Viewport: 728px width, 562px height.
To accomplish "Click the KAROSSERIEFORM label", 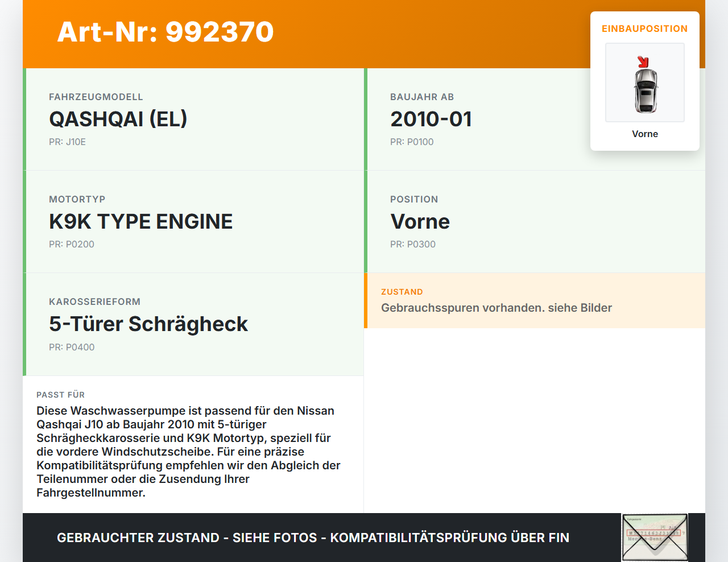I will [x=94, y=301].
